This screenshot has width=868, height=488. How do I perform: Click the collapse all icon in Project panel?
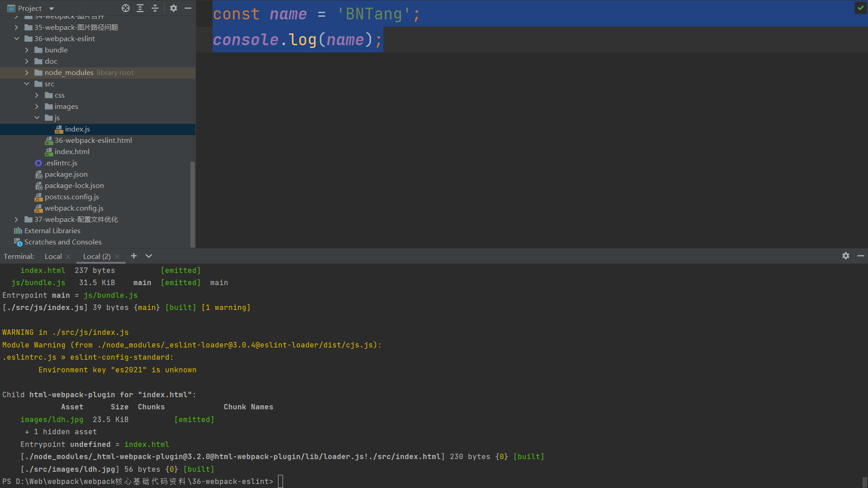click(155, 8)
